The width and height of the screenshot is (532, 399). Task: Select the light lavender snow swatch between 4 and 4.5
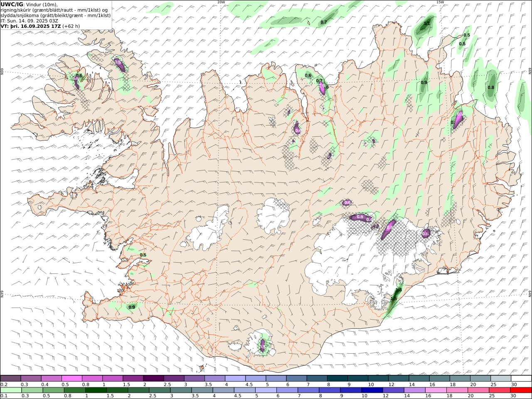[x=235, y=379]
